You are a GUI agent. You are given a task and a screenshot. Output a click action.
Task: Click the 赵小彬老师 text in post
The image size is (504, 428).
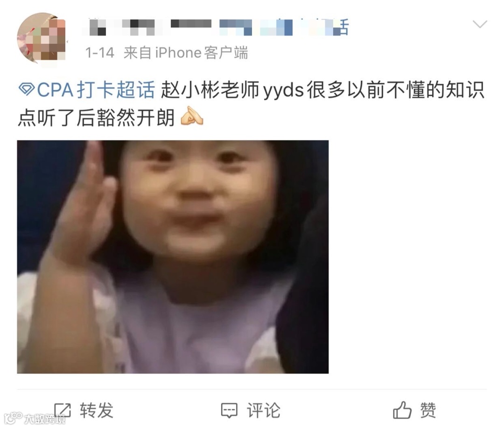[210, 90]
